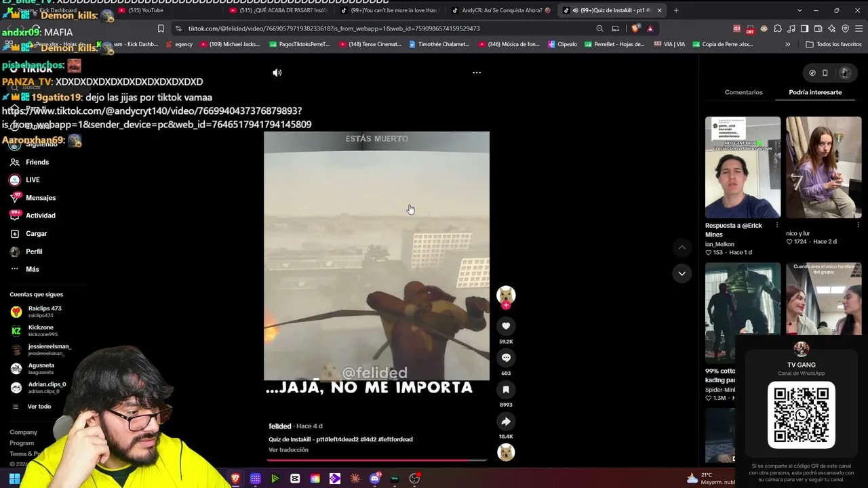Open the #leftfordead hashtag link
The width and height of the screenshot is (868, 488).
pyautogui.click(x=395, y=439)
